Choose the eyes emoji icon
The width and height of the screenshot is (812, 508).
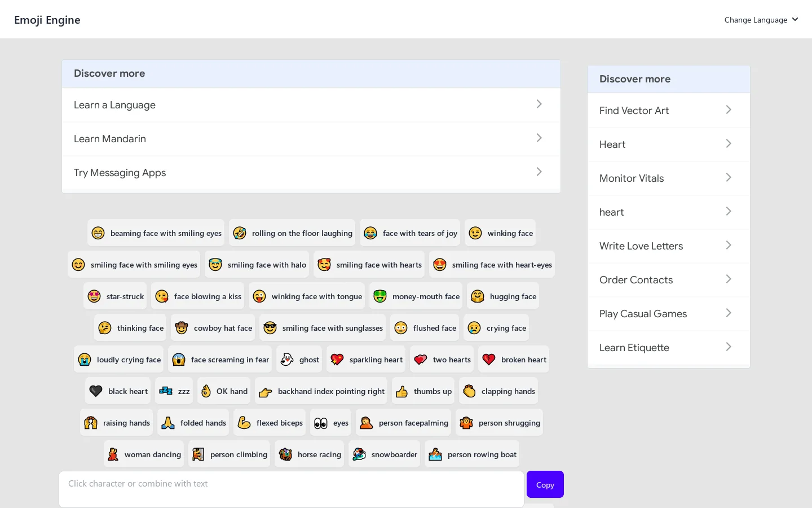[321, 423]
